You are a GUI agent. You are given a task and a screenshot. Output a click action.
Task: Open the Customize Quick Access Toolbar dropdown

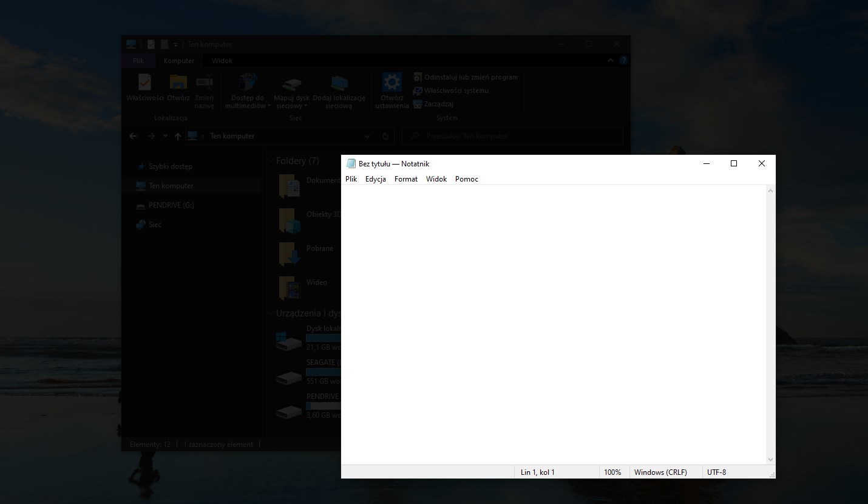pyautogui.click(x=175, y=44)
